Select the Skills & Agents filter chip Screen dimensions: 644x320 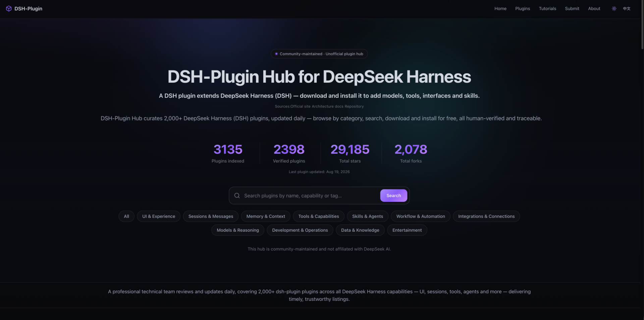(368, 216)
